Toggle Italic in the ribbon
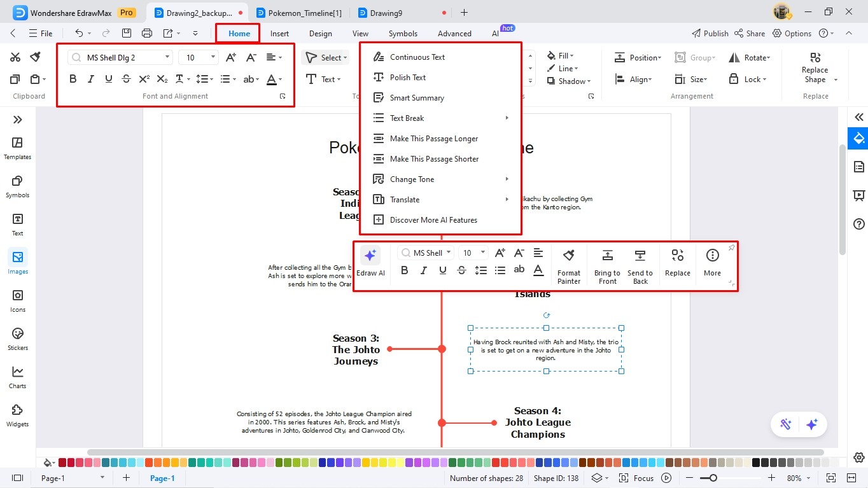868x488 pixels. click(91, 79)
